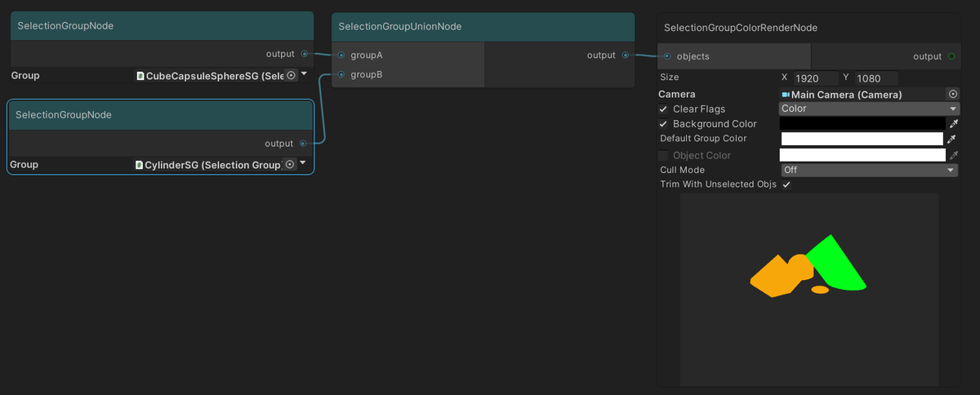The image size is (980, 395).
Task: Click the Main Camera object picker icon
Action: pyautogui.click(x=952, y=95)
